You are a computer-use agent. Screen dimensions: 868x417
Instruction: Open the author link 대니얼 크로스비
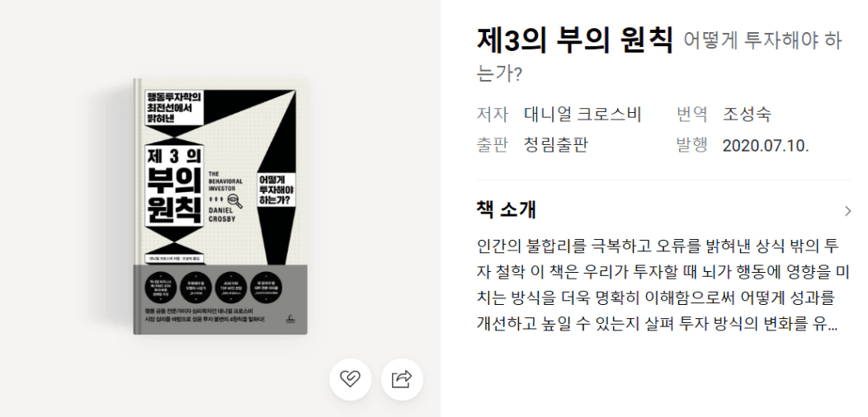click(x=583, y=114)
